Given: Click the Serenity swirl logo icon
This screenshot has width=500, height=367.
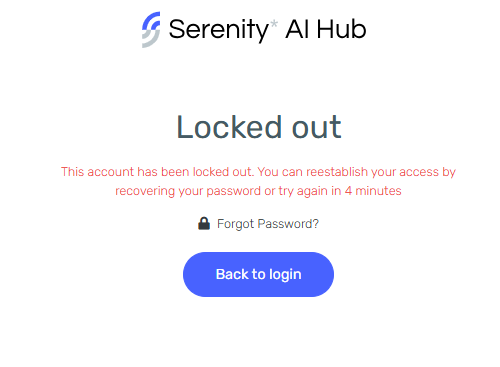Looking at the screenshot, I should click(x=151, y=30).
